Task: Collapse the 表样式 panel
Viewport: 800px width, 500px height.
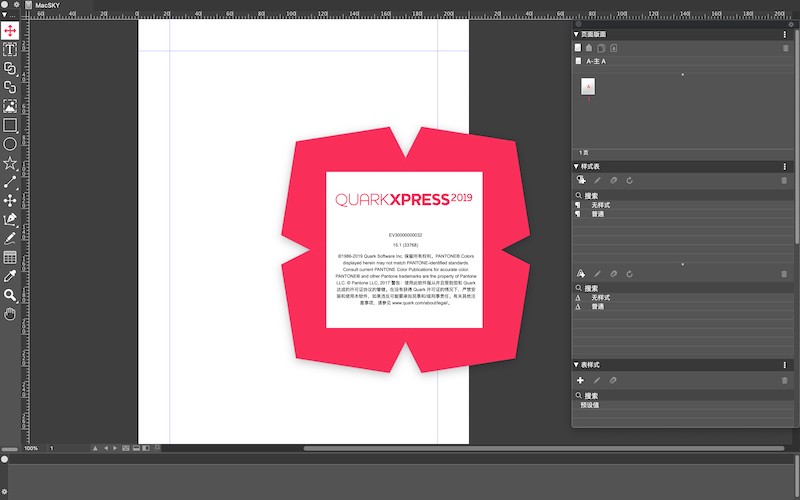Action: point(576,365)
